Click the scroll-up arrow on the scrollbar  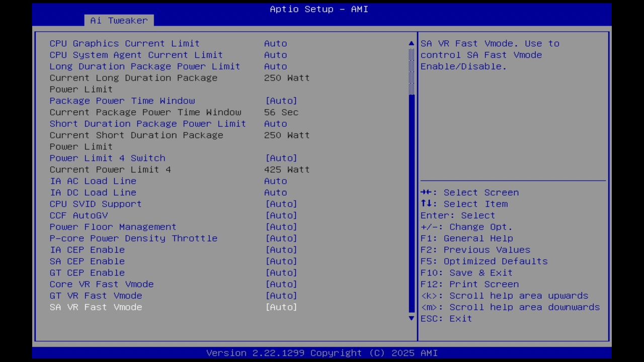coord(411,43)
